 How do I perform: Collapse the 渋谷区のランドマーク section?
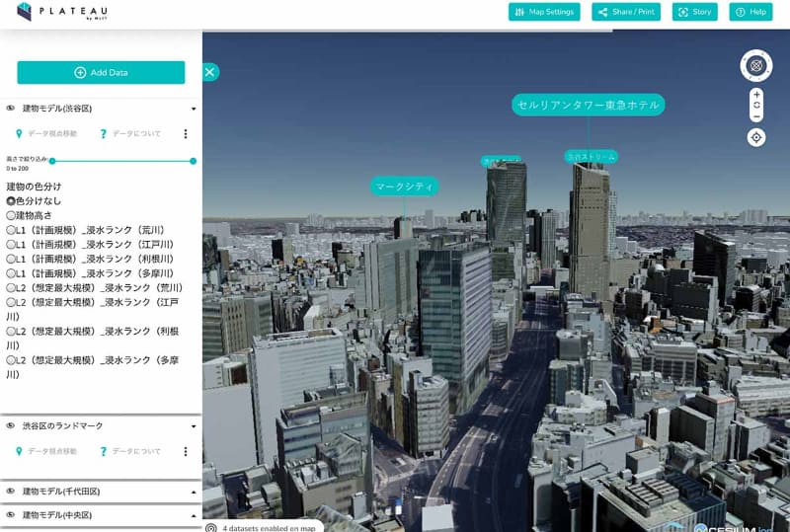194,426
